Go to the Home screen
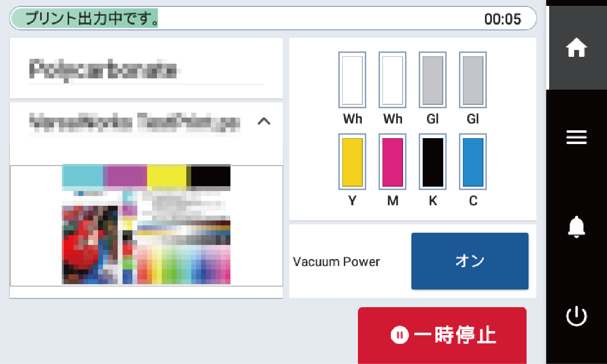This screenshot has height=364, width=607. pyautogui.click(x=577, y=48)
